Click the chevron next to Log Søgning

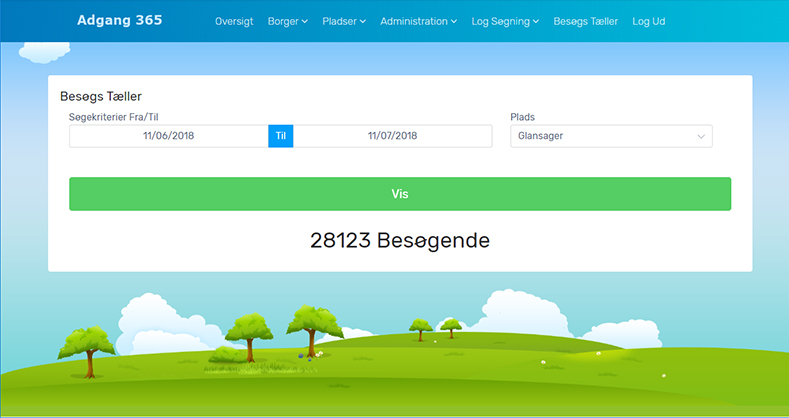coord(536,21)
